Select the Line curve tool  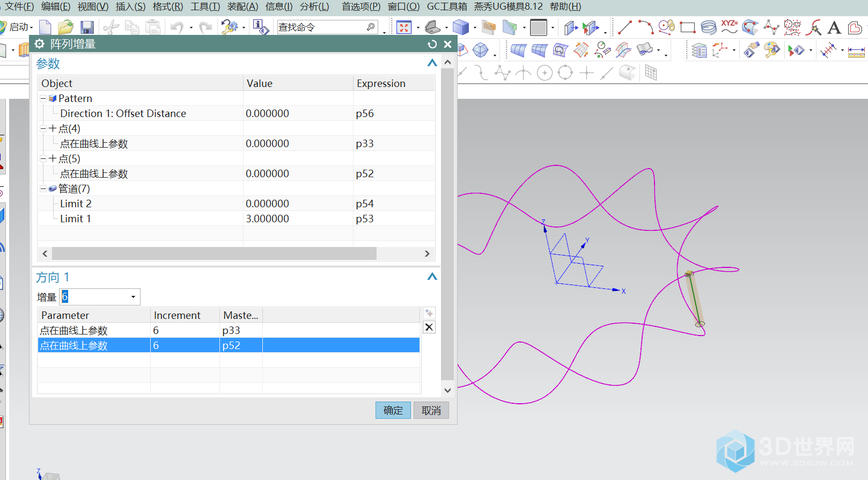point(624,27)
